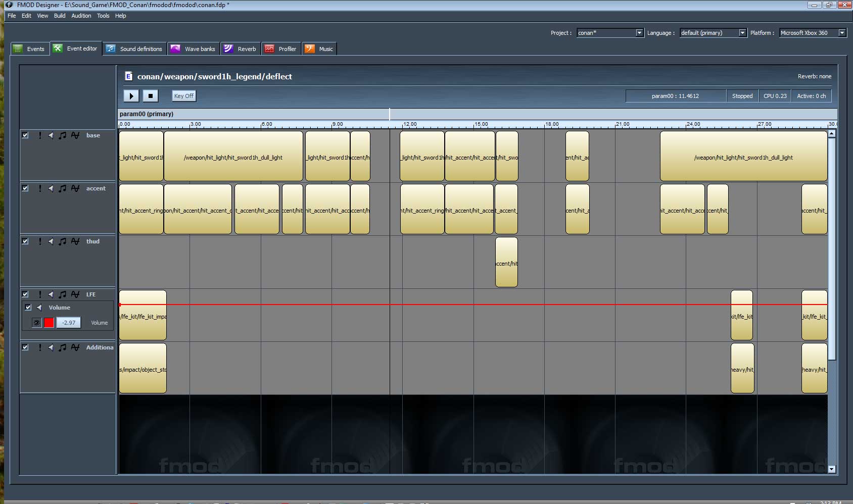Uncheck the thud layer checkbox

[25, 241]
